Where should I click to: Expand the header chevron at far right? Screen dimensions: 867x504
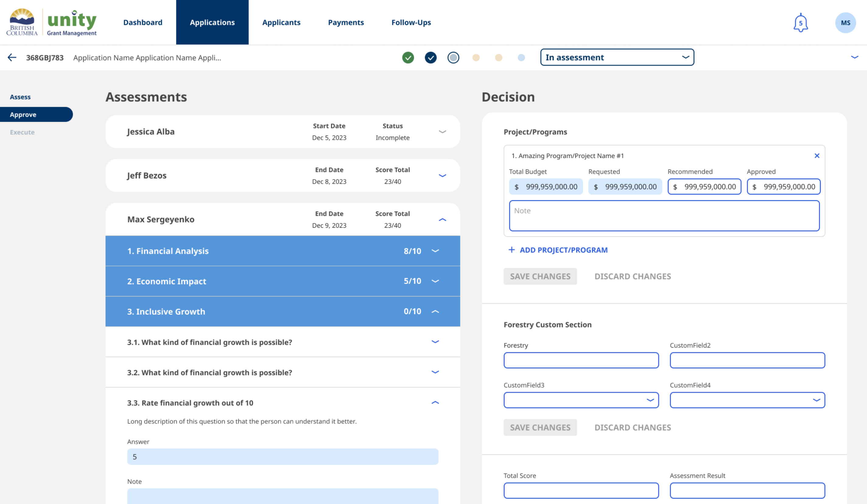click(x=854, y=58)
